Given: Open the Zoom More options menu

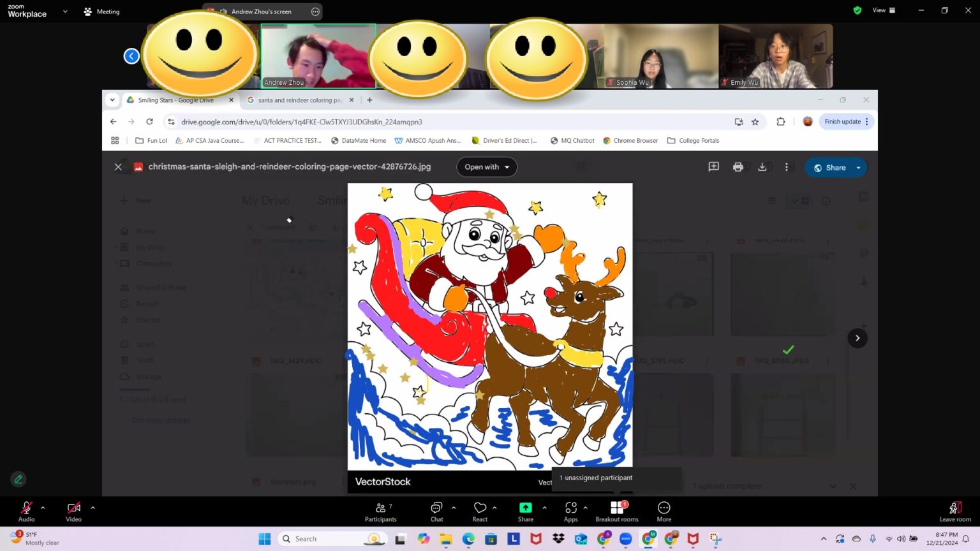Looking at the screenshot, I should click(x=664, y=511).
